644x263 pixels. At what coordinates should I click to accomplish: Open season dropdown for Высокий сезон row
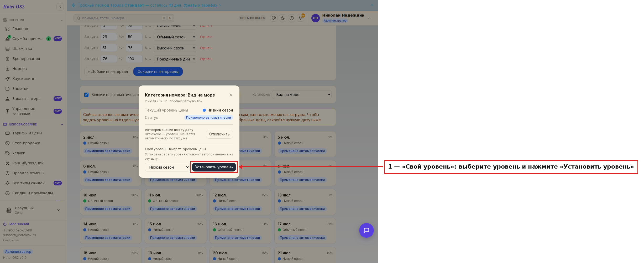pyautogui.click(x=175, y=48)
